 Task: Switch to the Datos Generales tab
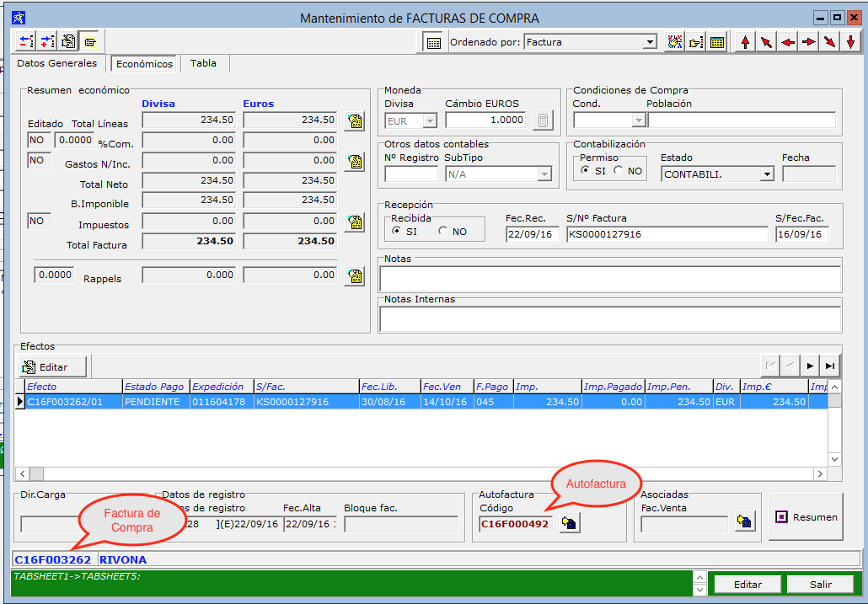[x=56, y=63]
